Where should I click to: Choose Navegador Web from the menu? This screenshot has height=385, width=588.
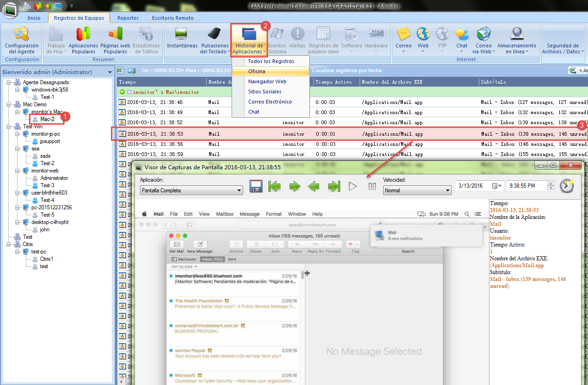271,81
